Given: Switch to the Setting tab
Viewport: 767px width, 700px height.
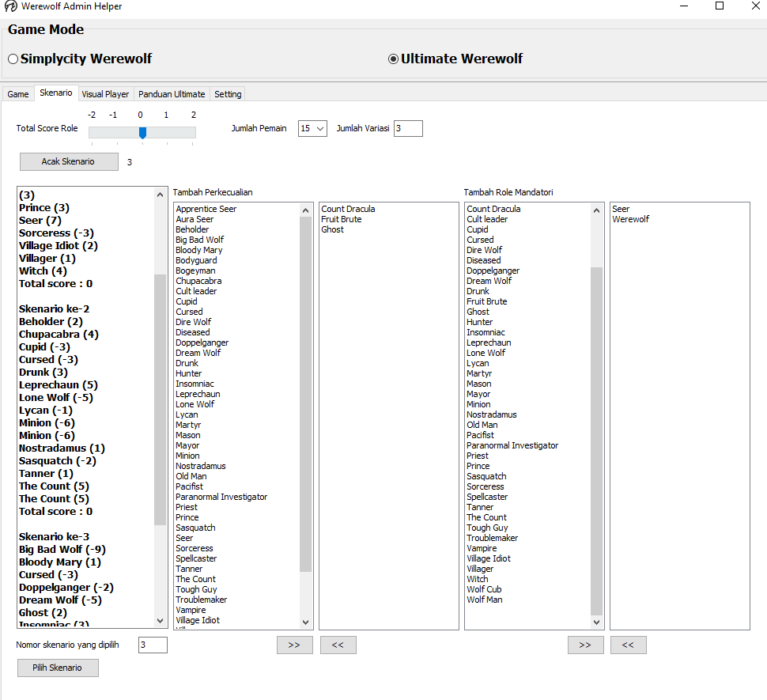Looking at the screenshot, I should 228,94.
